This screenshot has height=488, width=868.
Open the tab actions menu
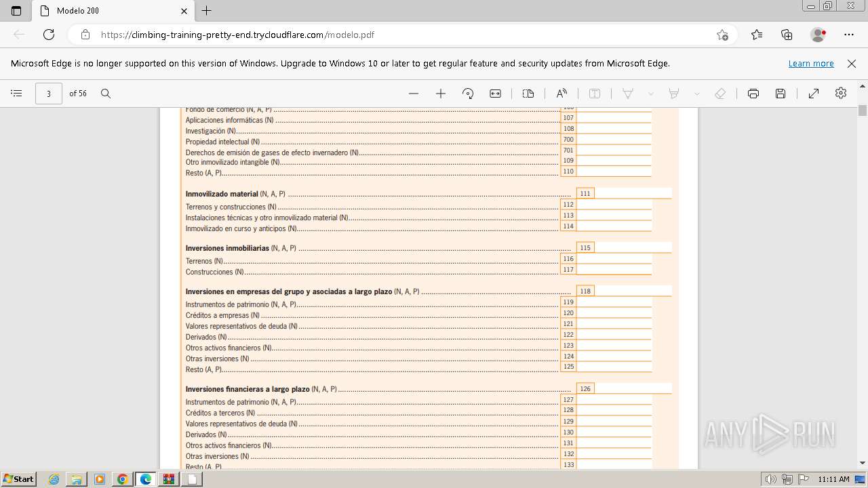pyautogui.click(x=16, y=11)
